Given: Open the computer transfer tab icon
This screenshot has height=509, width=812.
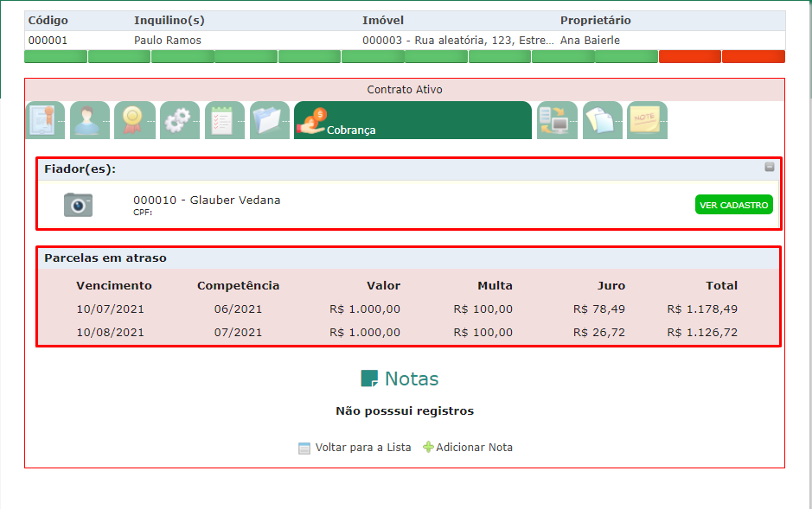Looking at the screenshot, I should click(556, 120).
